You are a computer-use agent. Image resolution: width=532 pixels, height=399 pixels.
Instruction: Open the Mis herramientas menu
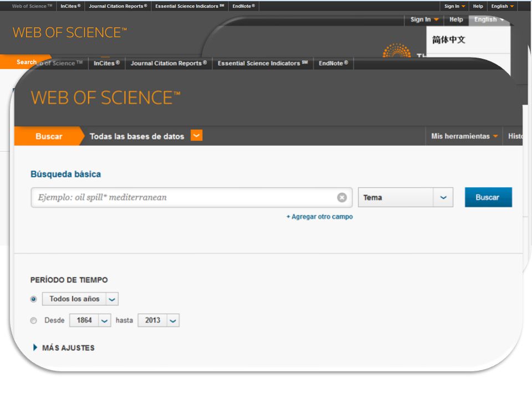point(464,136)
